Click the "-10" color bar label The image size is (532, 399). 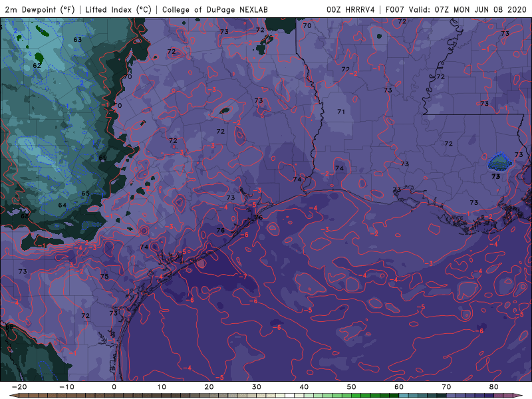coord(66,387)
